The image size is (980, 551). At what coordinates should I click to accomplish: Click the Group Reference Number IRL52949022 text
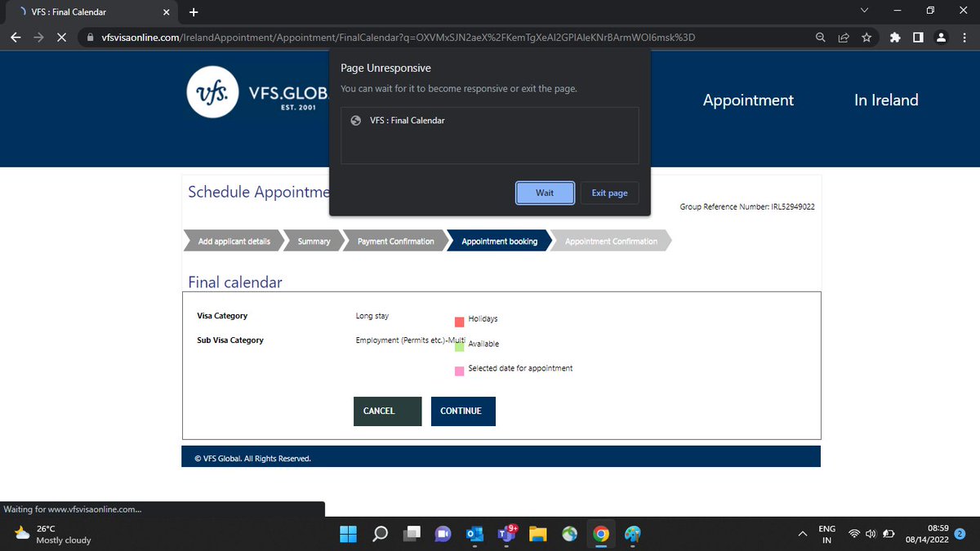click(x=747, y=207)
